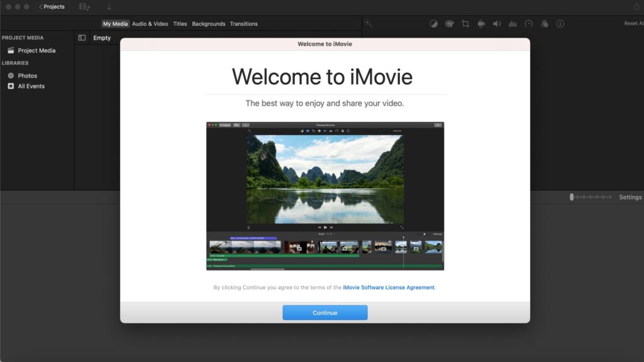Image resolution: width=644 pixels, height=362 pixels.
Task: Click Continue in the welcome dialog
Action: (325, 312)
